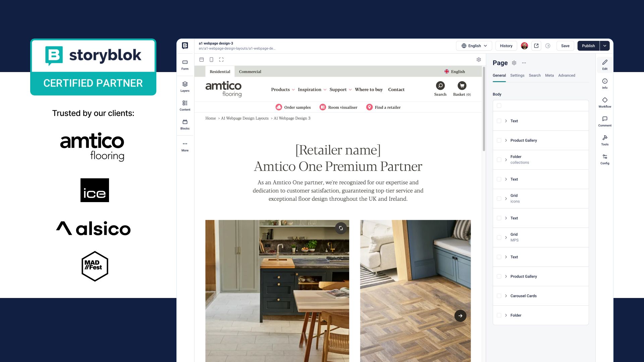Switch to the Search tab
The height and width of the screenshot is (362, 644).
coord(535,75)
